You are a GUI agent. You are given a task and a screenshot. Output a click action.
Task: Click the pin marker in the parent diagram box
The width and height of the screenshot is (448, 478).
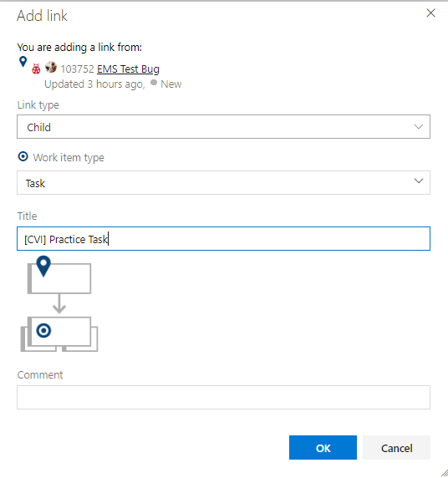[x=43, y=266]
